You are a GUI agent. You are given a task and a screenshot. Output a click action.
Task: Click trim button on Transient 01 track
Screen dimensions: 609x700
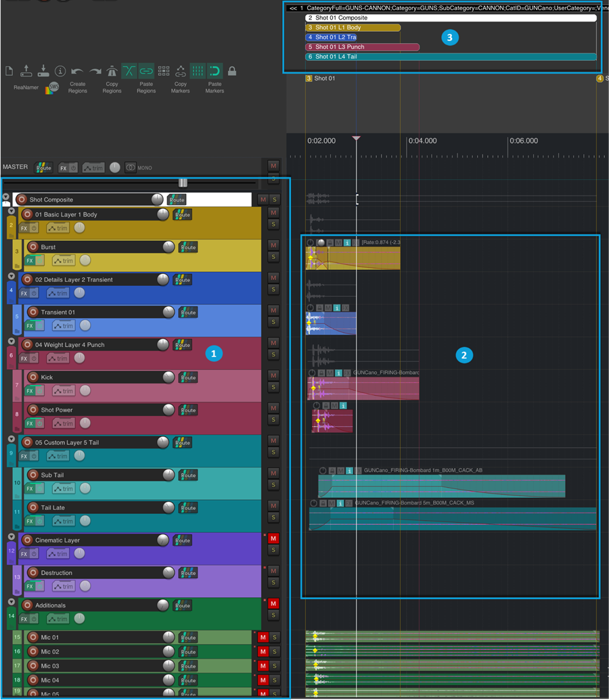[64, 326]
